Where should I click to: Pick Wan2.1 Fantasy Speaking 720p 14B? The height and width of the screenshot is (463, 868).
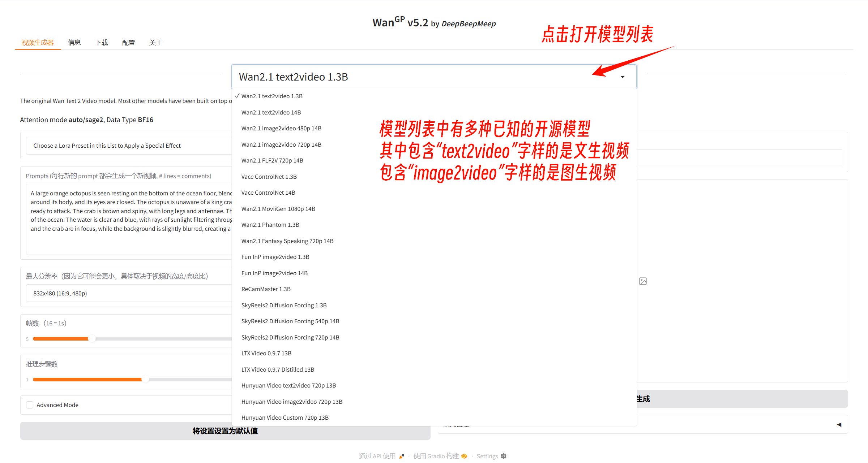tap(434, 241)
